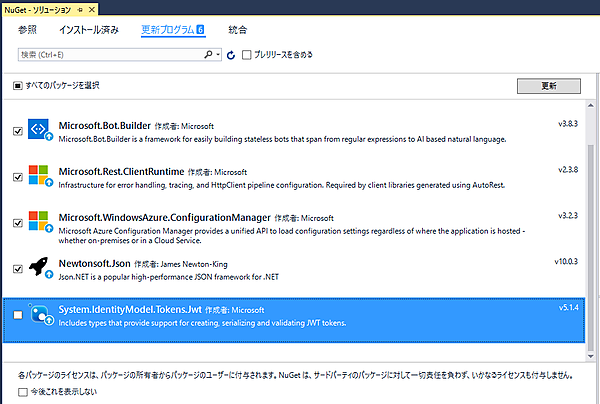
Task: Open the search box dropdown arrow
Action: (x=218, y=55)
